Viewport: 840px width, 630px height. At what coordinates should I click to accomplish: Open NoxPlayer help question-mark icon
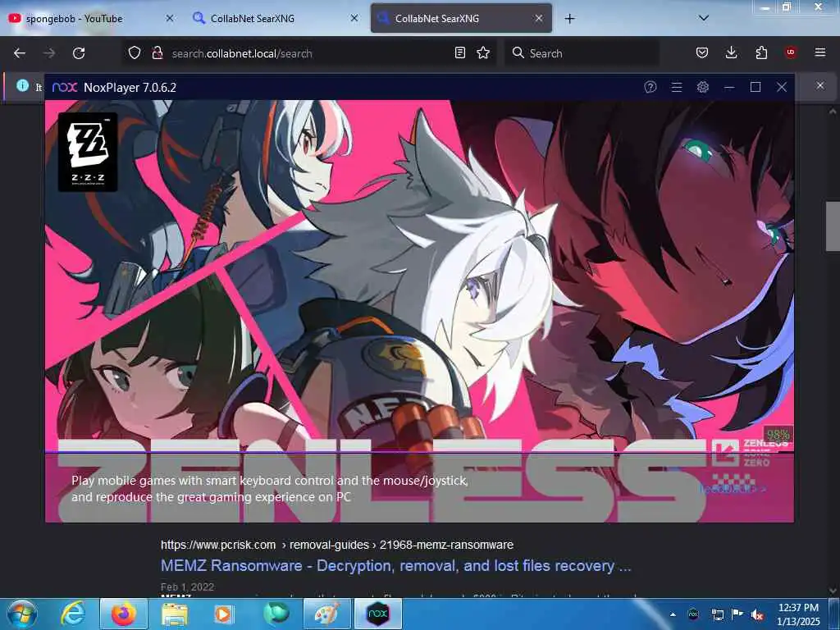click(x=651, y=87)
